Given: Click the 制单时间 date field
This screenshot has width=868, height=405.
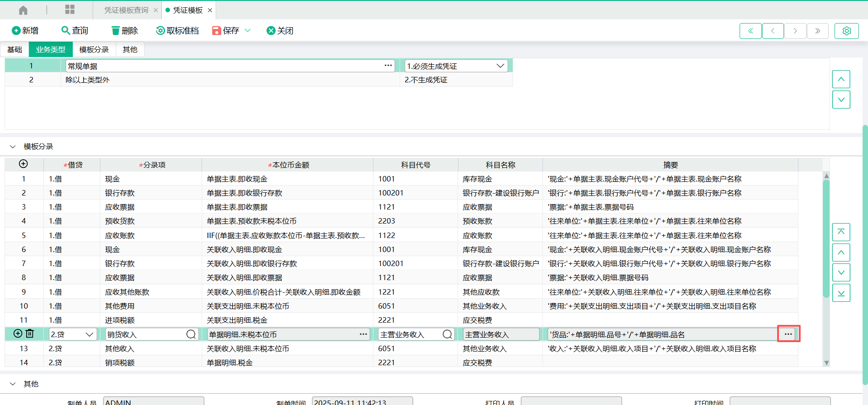Looking at the screenshot, I should (x=363, y=401).
